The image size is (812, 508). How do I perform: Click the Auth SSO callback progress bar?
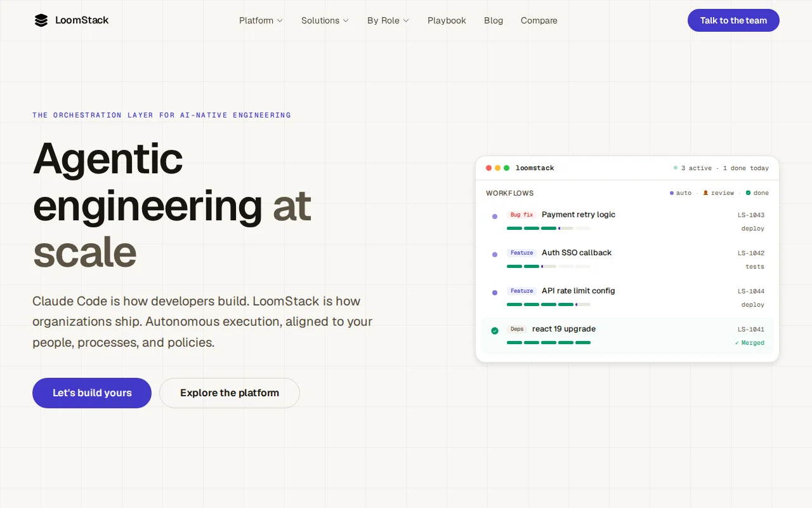pos(549,266)
